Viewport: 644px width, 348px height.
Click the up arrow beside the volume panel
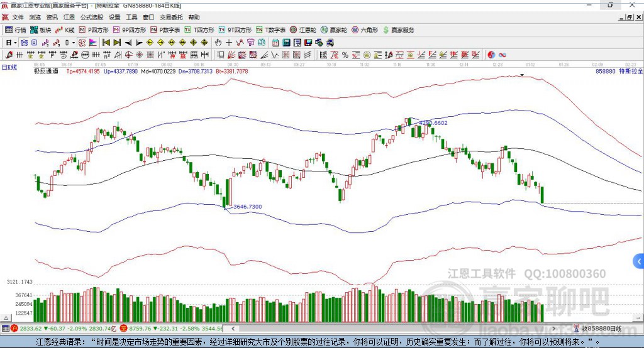[6, 318]
